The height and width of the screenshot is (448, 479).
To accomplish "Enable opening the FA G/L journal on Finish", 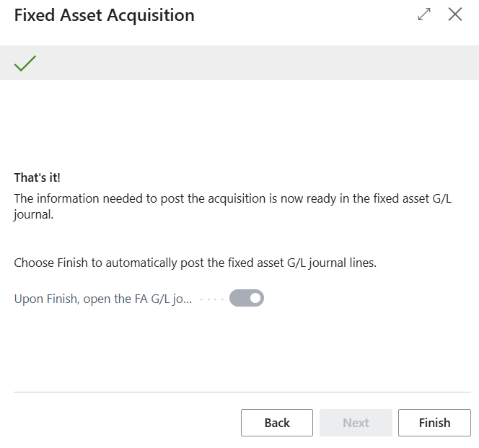I will 247,298.
